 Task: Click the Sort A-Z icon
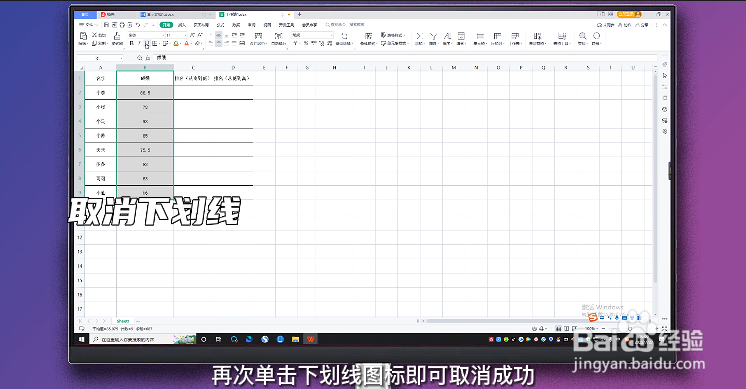pos(447,36)
